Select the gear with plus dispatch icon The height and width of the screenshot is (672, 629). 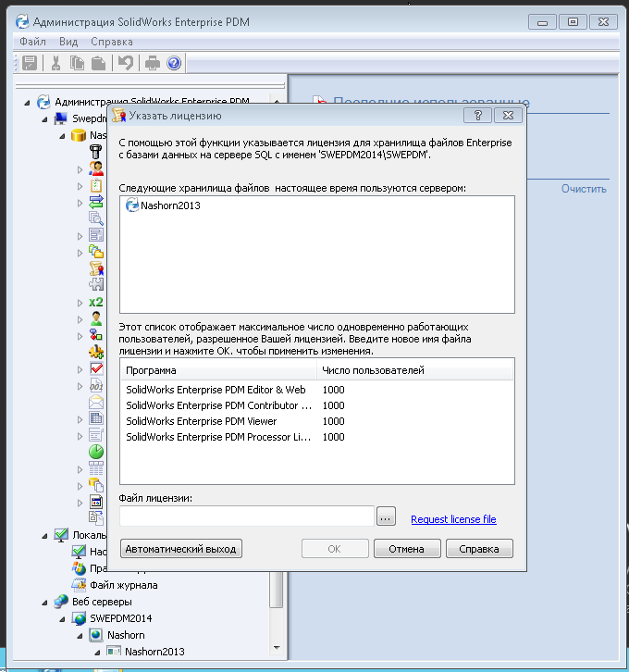tap(96, 353)
